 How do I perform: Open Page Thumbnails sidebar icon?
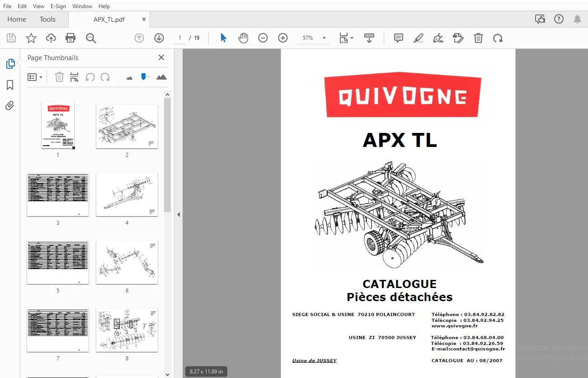10,64
